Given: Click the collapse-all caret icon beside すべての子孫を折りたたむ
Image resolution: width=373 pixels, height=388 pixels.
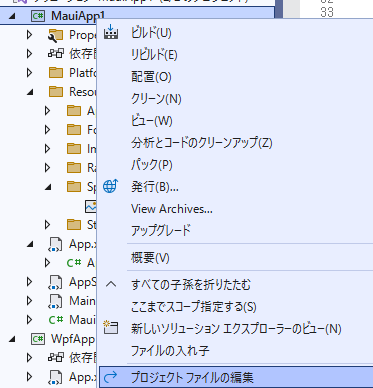Looking at the screenshot, I should point(111,284).
